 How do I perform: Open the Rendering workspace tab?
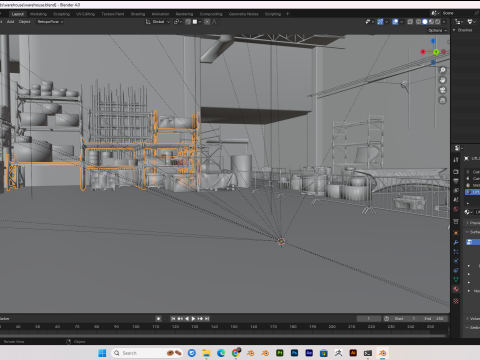coord(184,14)
